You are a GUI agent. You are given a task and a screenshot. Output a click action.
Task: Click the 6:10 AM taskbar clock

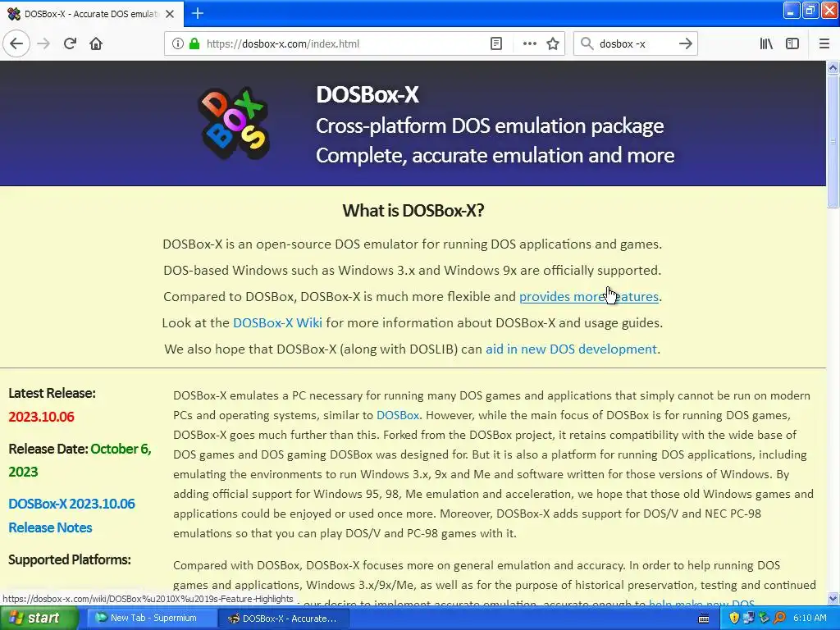(x=810, y=618)
